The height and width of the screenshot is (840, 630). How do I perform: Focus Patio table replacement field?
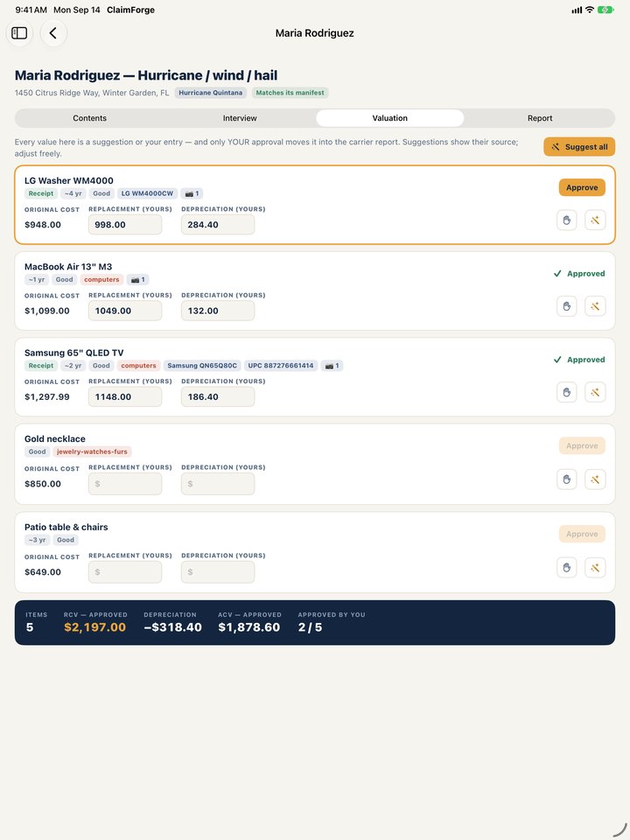point(125,572)
